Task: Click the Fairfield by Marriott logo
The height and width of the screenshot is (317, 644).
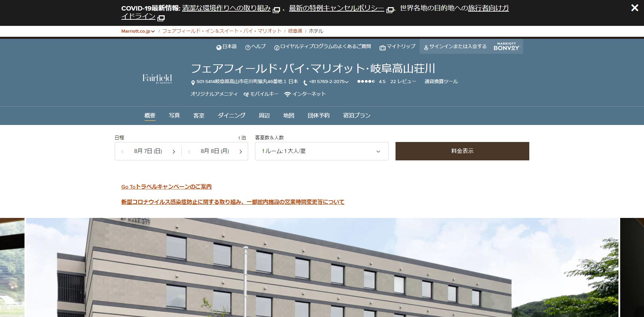Action: [x=157, y=79]
